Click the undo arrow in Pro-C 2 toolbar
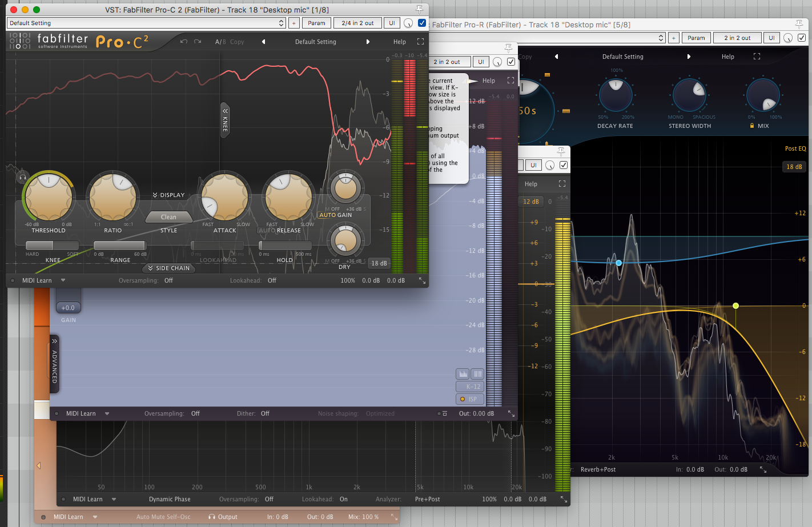The image size is (812, 527). tap(183, 41)
